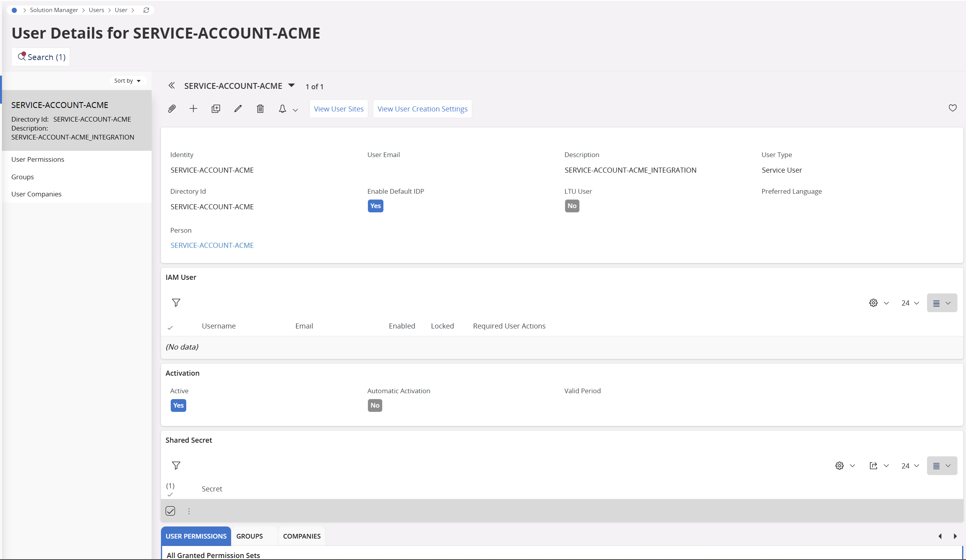
Task: Switch to the GROUPS tab
Action: point(249,536)
